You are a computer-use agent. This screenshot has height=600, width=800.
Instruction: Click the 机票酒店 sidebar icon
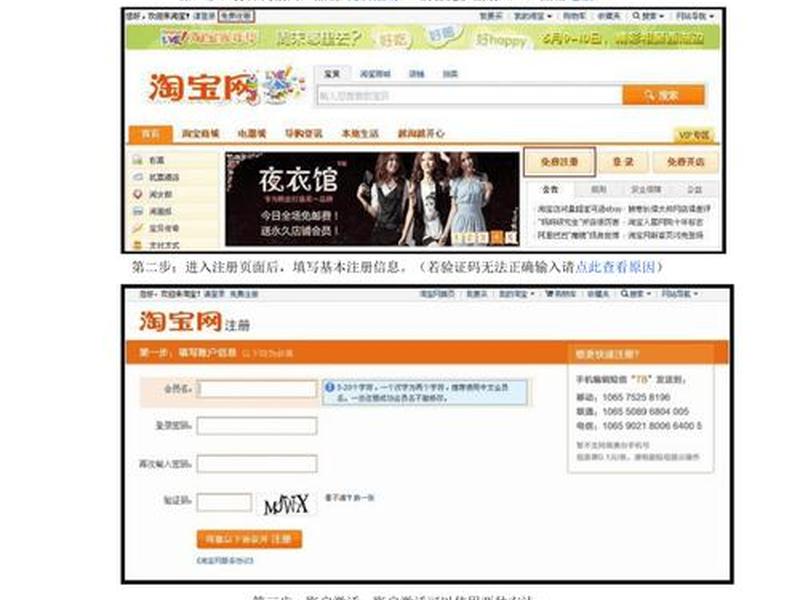pos(137,177)
